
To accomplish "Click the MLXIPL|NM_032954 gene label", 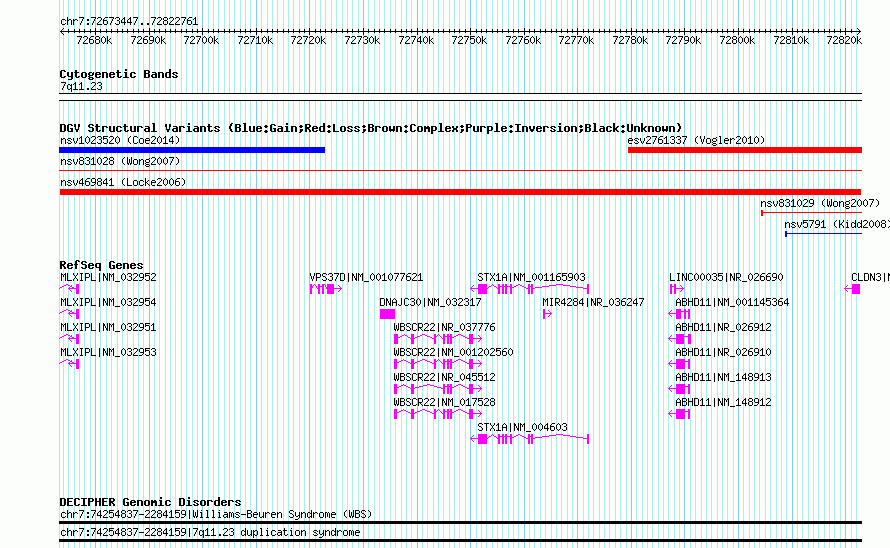I will 108,303.
